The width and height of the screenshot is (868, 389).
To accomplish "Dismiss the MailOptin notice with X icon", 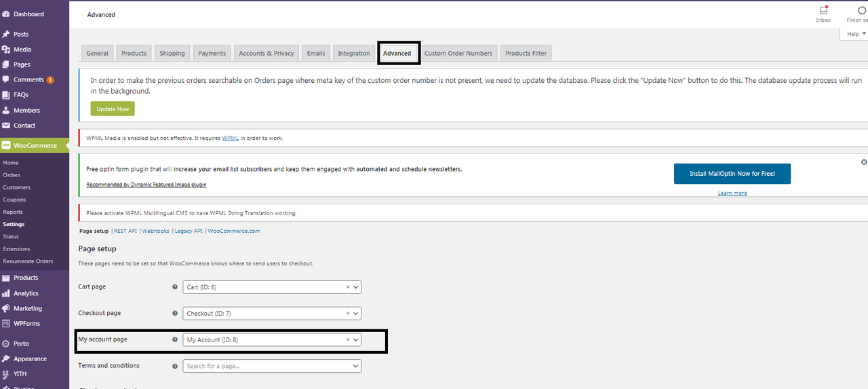I will coord(864,162).
